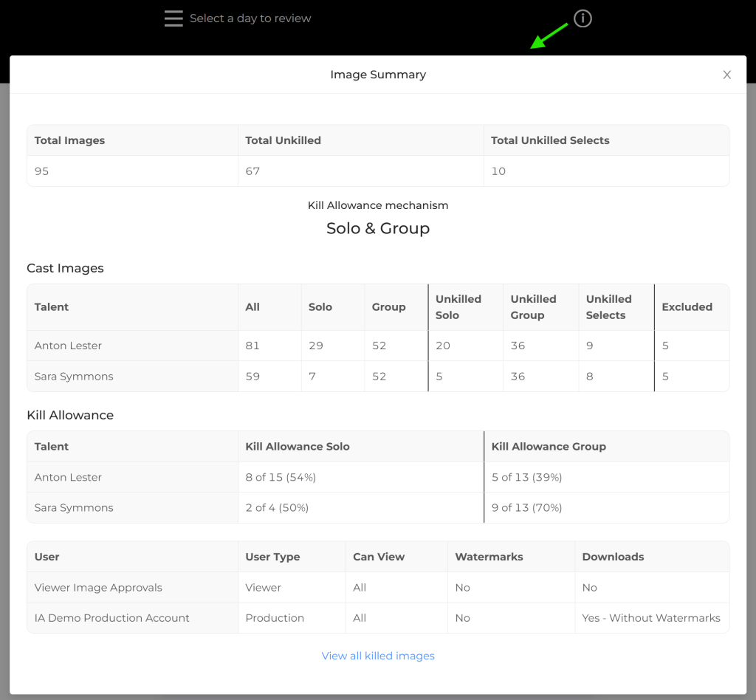Select Anton Lester in the Cast Images table

click(x=68, y=346)
